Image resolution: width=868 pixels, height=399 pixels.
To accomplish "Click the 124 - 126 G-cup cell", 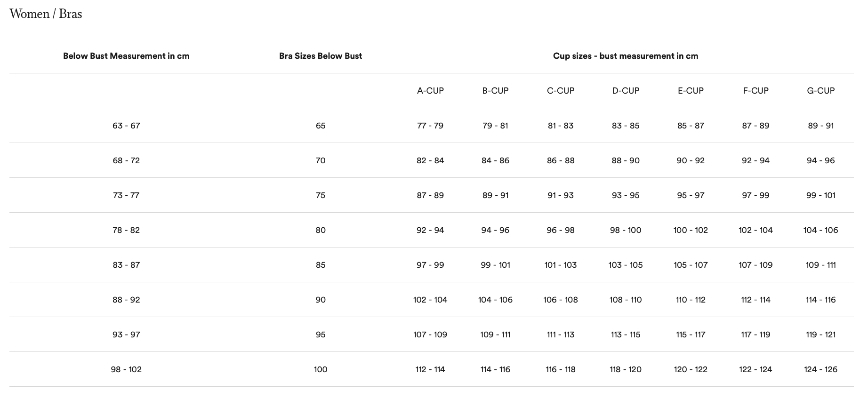I will (x=820, y=369).
